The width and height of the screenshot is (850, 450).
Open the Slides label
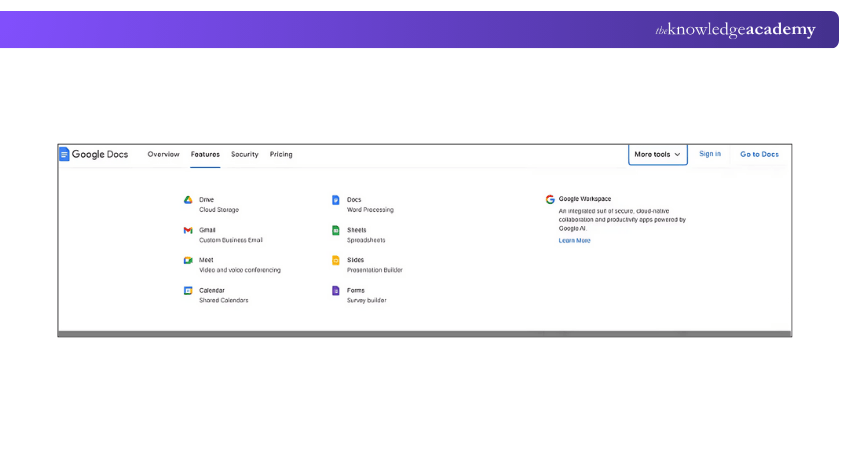pos(355,260)
